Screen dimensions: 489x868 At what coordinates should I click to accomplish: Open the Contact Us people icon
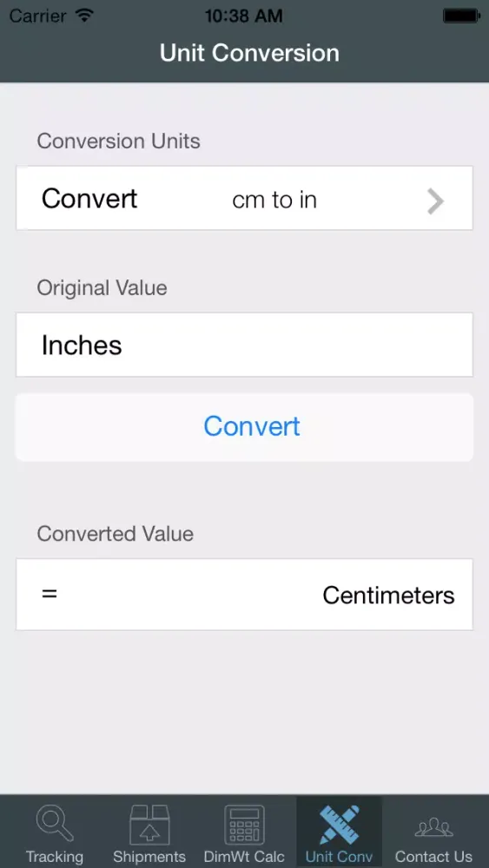tap(433, 827)
